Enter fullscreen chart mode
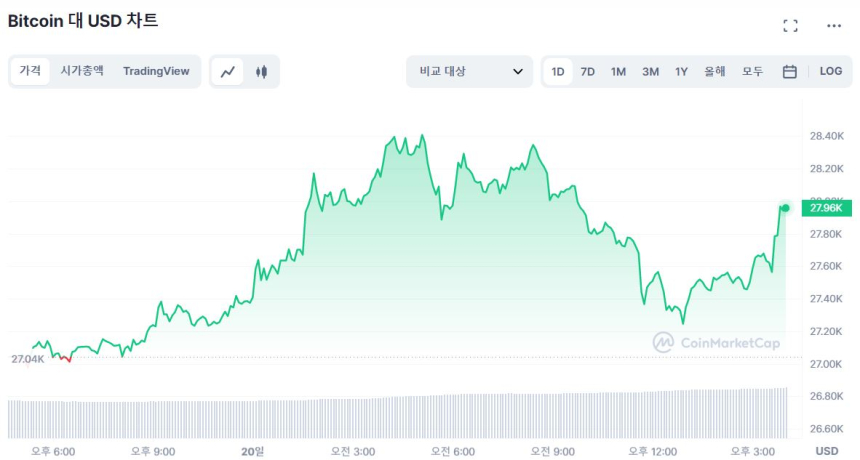Screen dimensions: 860x460 click(790, 26)
